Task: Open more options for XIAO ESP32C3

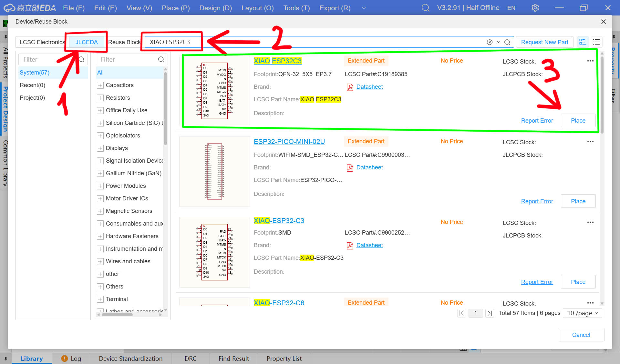Action: point(590,61)
